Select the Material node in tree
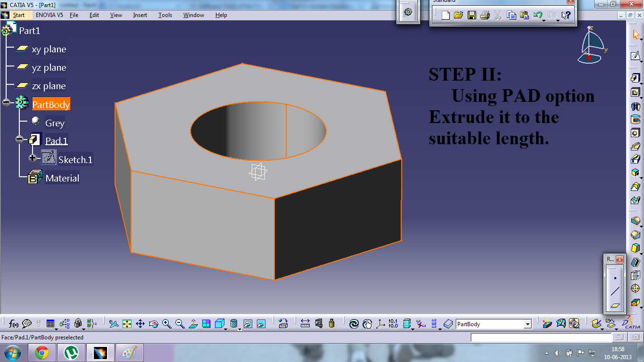This screenshot has width=644, height=362. coord(62,178)
